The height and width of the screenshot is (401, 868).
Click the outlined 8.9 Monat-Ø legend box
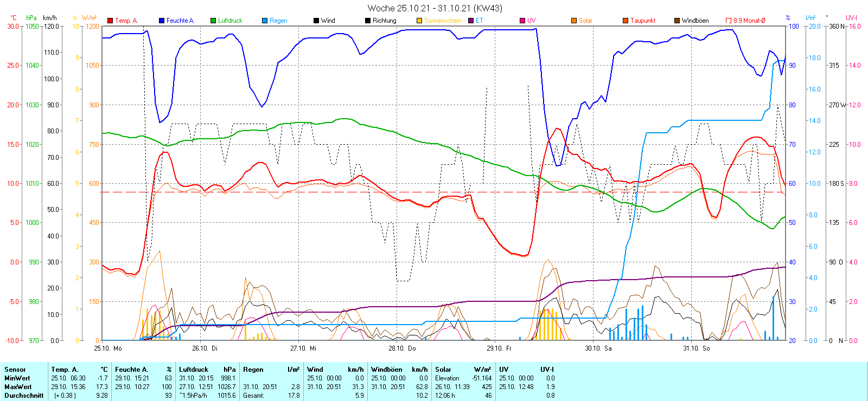pyautogui.click(x=729, y=21)
